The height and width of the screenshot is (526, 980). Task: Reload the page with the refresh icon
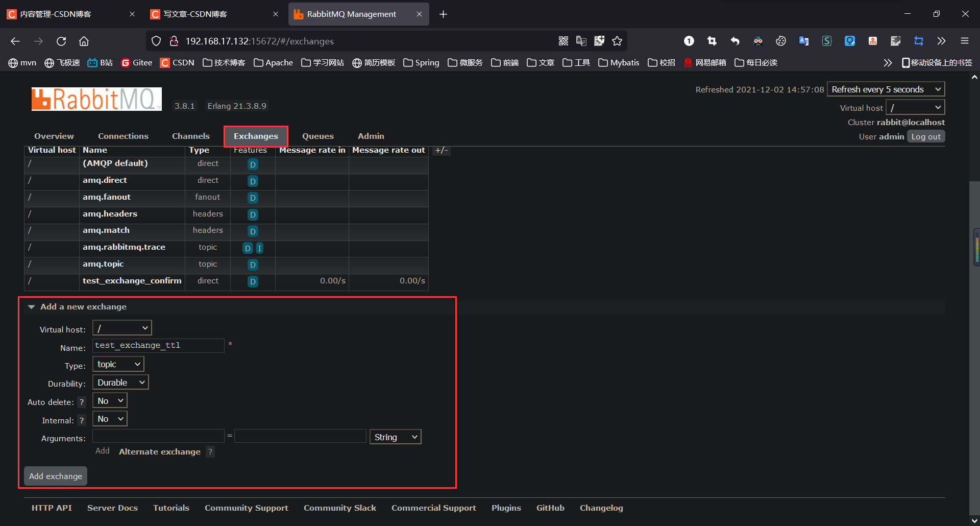61,41
